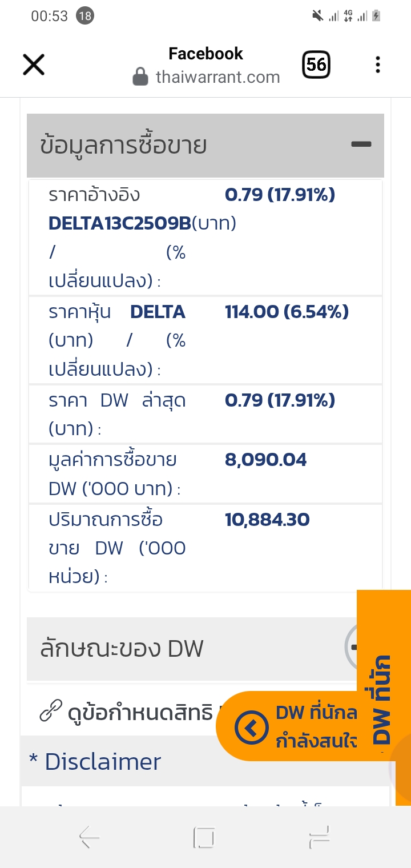Tap the thaiwarrant.com address bar
Image resolution: width=411 pixels, height=868 pixels.
217,77
